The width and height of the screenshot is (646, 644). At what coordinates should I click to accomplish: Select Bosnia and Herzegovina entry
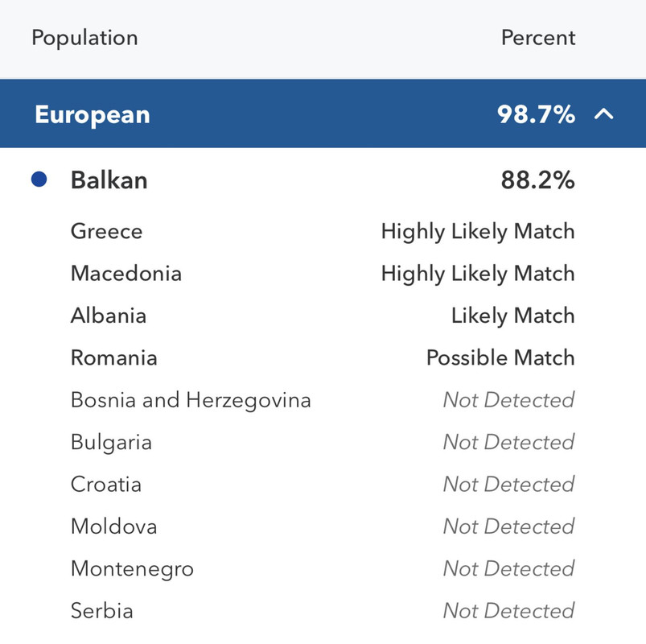[191, 400]
